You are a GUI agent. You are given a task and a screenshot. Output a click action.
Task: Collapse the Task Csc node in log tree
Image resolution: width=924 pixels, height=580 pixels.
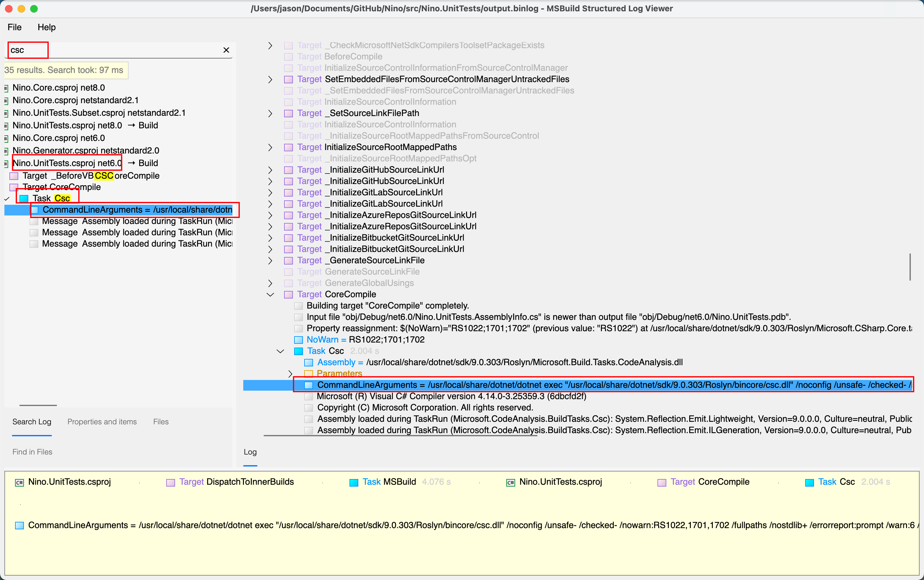[280, 351]
